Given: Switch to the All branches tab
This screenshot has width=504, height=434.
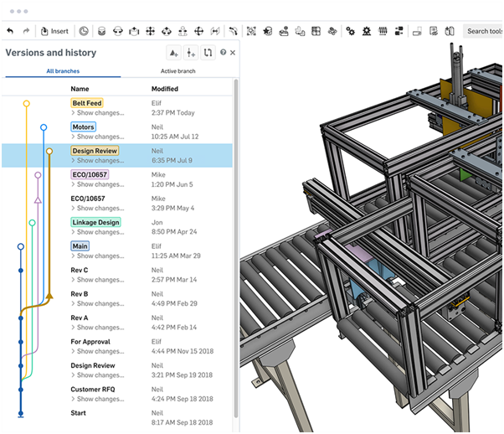Looking at the screenshot, I should [62, 72].
